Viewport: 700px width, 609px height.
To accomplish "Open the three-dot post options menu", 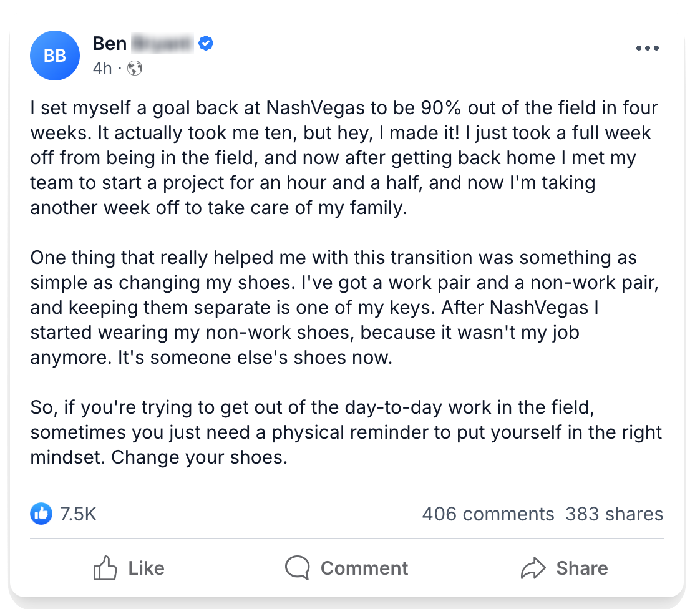I will coord(647,48).
